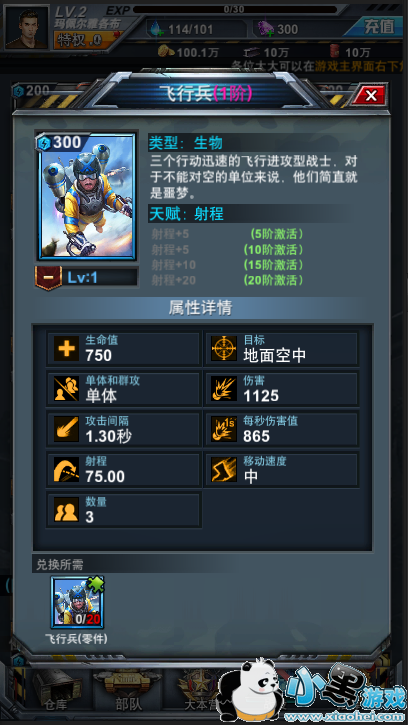Click the 移动速度 lightning speed icon
This screenshot has width=408, height=725.
point(224,469)
